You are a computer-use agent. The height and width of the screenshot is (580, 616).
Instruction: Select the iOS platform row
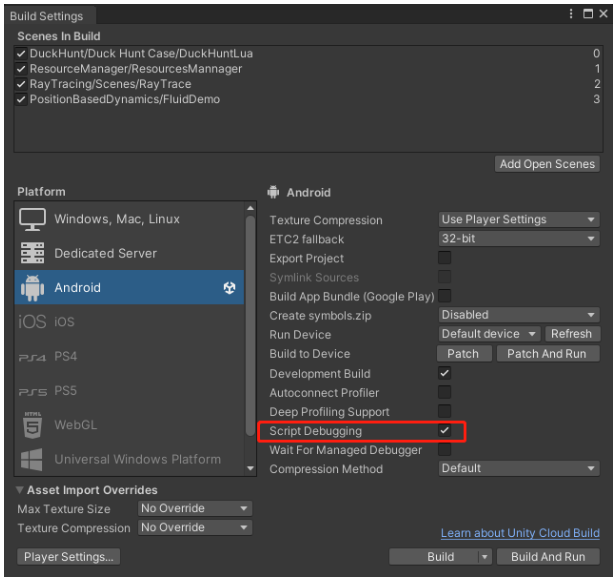pyautogui.click(x=129, y=321)
